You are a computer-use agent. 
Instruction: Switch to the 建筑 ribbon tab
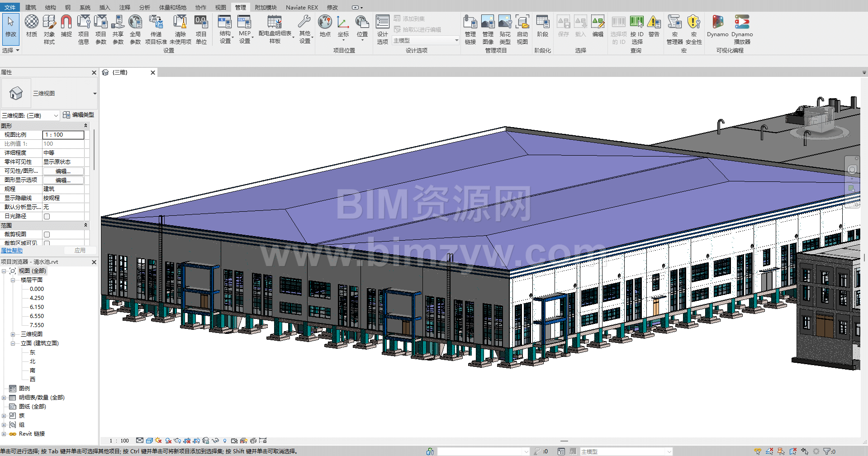[x=31, y=7]
